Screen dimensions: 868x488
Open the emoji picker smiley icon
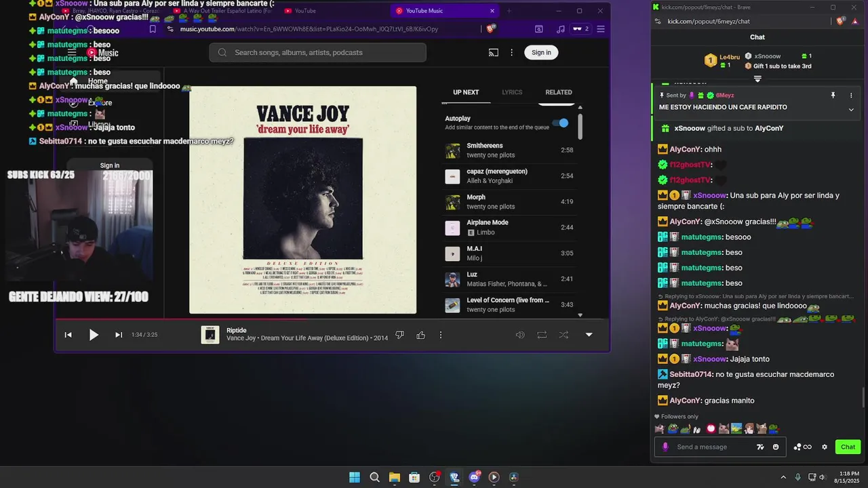click(x=776, y=447)
